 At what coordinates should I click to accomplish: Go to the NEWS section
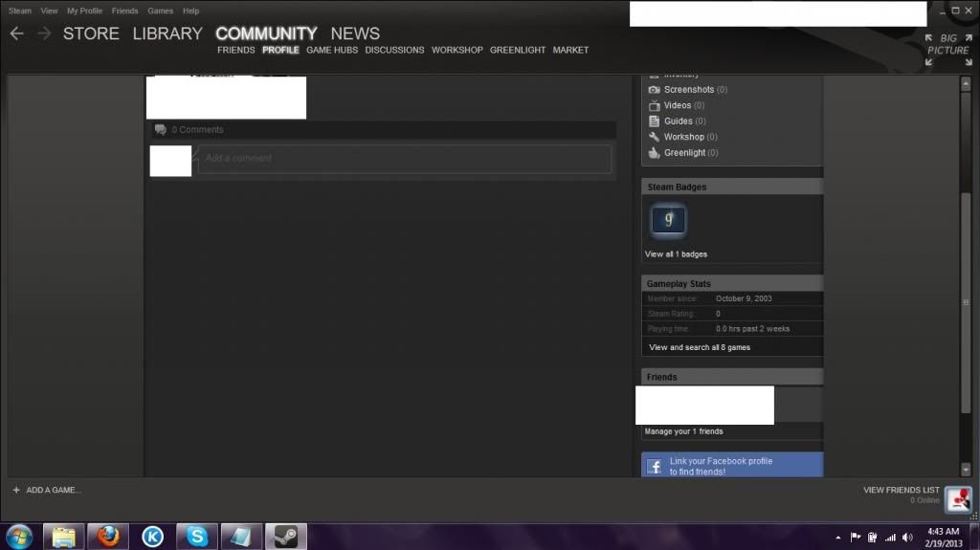click(x=355, y=33)
